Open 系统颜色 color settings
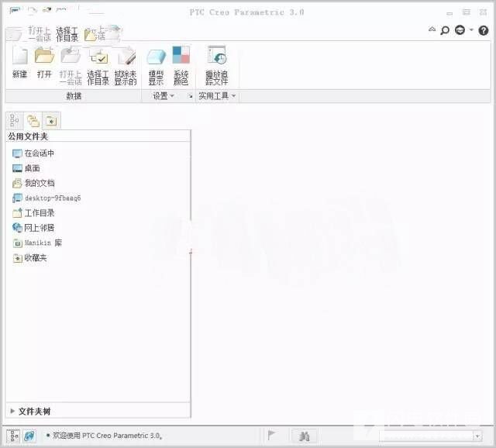Viewport: 496px width, 448px height. coord(181,66)
